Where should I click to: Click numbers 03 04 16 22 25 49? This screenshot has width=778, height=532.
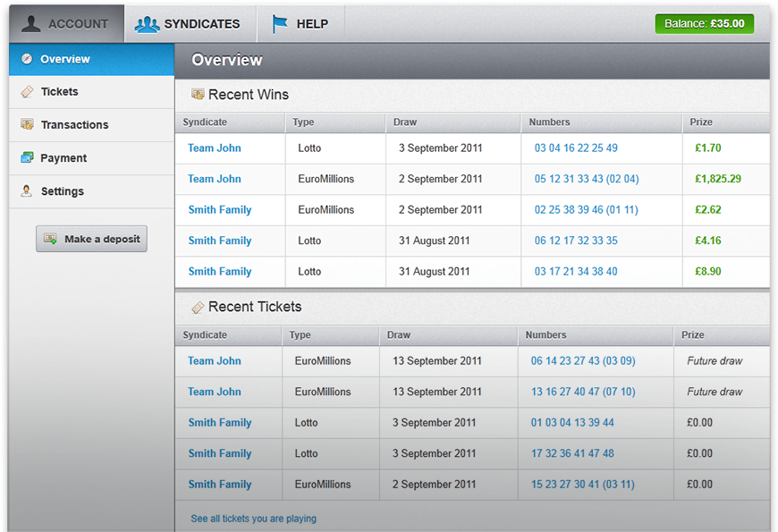[576, 148]
